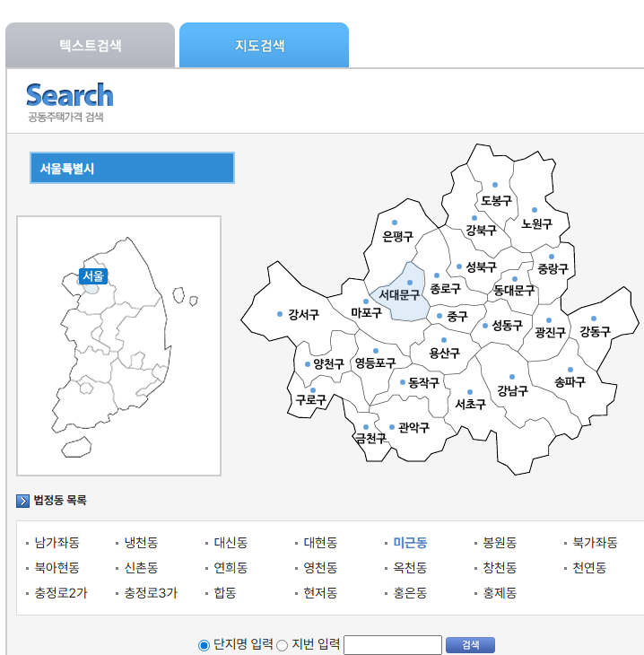The height and width of the screenshot is (655, 644).
Task: Select 도봉구 district on Seoul map
Action: click(x=496, y=200)
